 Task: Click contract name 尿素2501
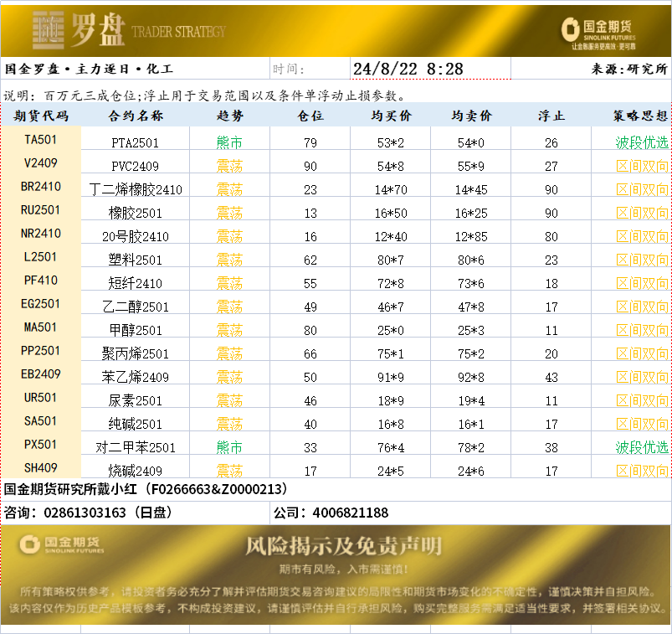pos(136,400)
